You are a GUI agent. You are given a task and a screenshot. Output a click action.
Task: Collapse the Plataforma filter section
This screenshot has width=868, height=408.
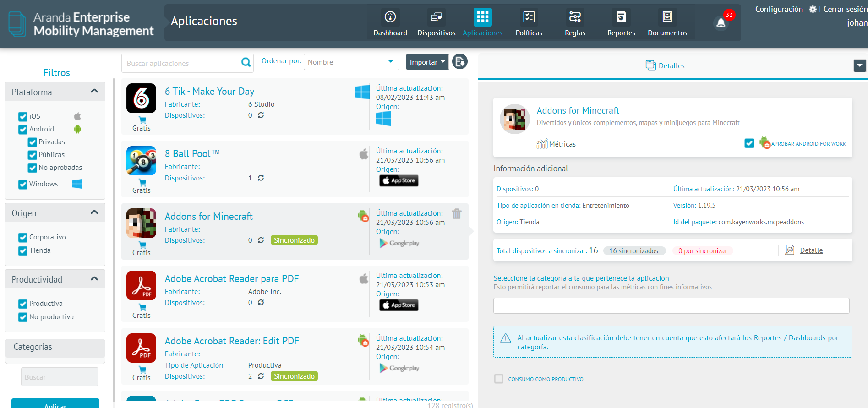(x=94, y=91)
